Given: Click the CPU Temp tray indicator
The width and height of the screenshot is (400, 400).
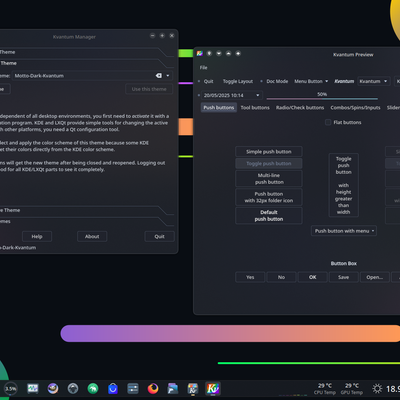Looking at the screenshot, I should (x=325, y=389).
